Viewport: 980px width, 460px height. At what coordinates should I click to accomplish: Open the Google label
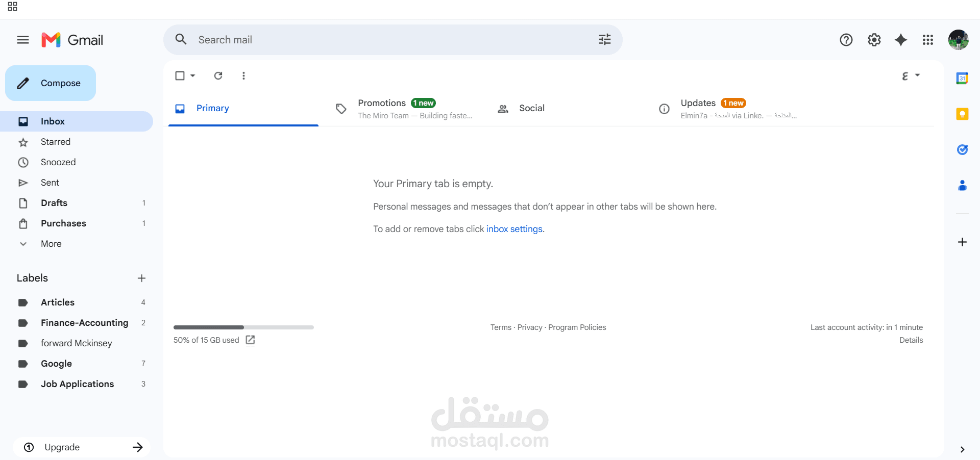click(x=77, y=364)
